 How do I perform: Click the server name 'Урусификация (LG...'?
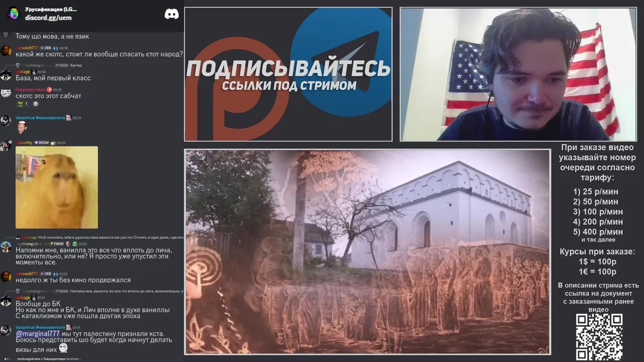pyautogui.click(x=51, y=9)
